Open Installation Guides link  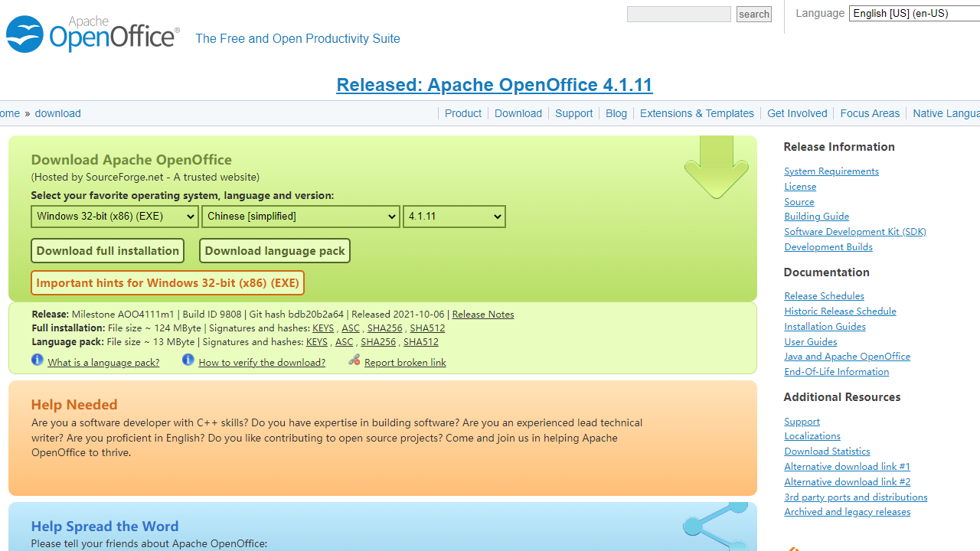(x=825, y=327)
